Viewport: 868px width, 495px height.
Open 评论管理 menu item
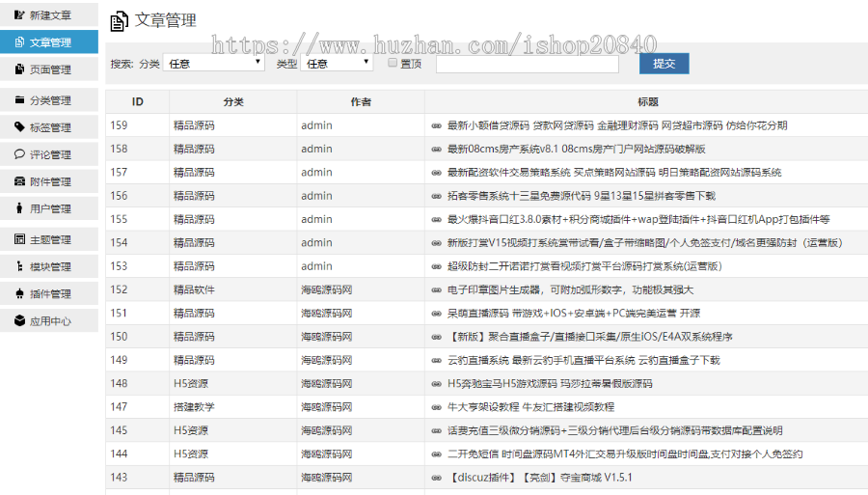[x=49, y=154]
